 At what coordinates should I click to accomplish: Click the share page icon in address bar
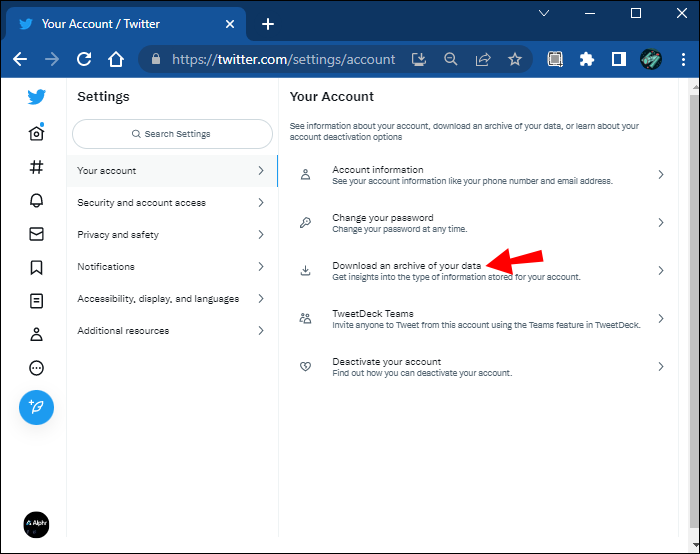(483, 59)
